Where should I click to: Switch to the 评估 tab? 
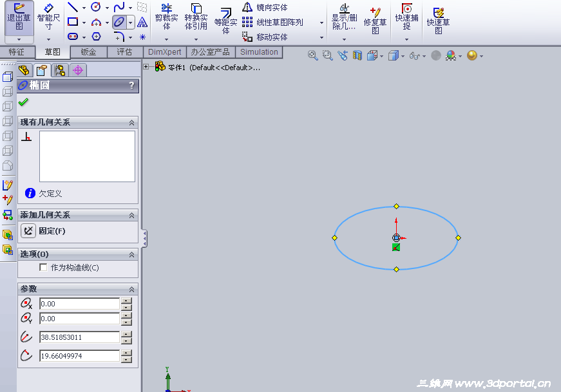coord(124,52)
